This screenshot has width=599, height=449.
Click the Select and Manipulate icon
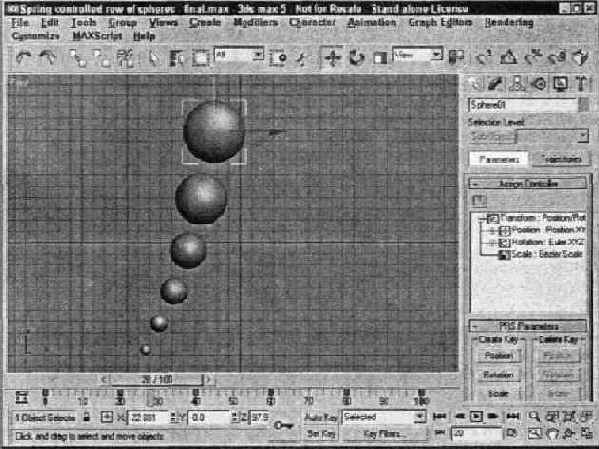click(302, 58)
